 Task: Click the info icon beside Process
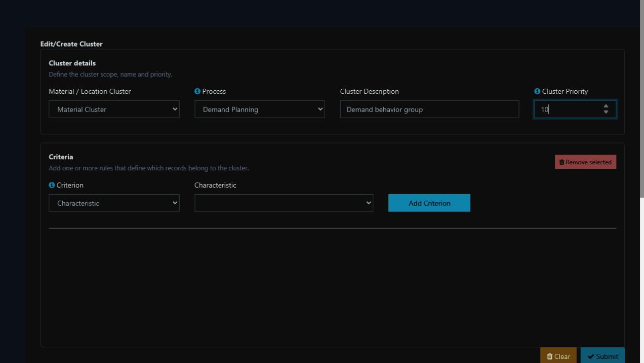point(197,92)
